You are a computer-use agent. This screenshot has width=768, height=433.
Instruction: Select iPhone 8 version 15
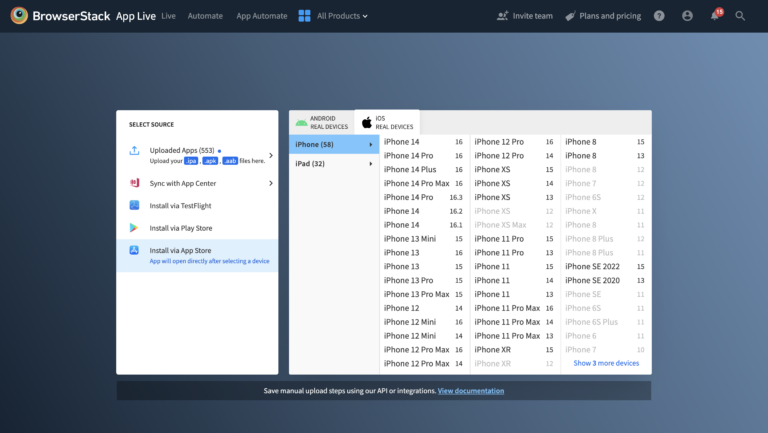tap(605, 142)
